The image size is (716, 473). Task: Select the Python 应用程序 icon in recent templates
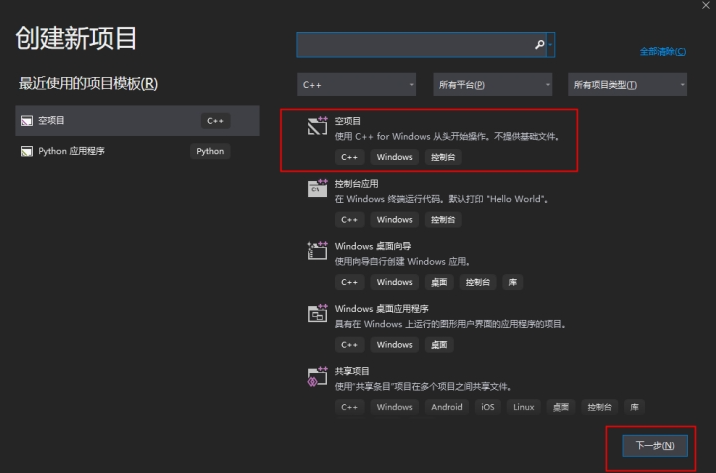tap(26, 151)
